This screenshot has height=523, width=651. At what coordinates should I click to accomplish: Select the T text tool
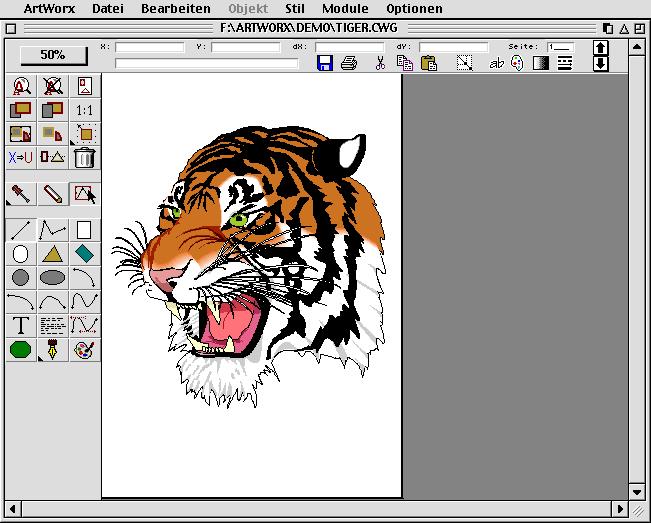click(x=21, y=326)
